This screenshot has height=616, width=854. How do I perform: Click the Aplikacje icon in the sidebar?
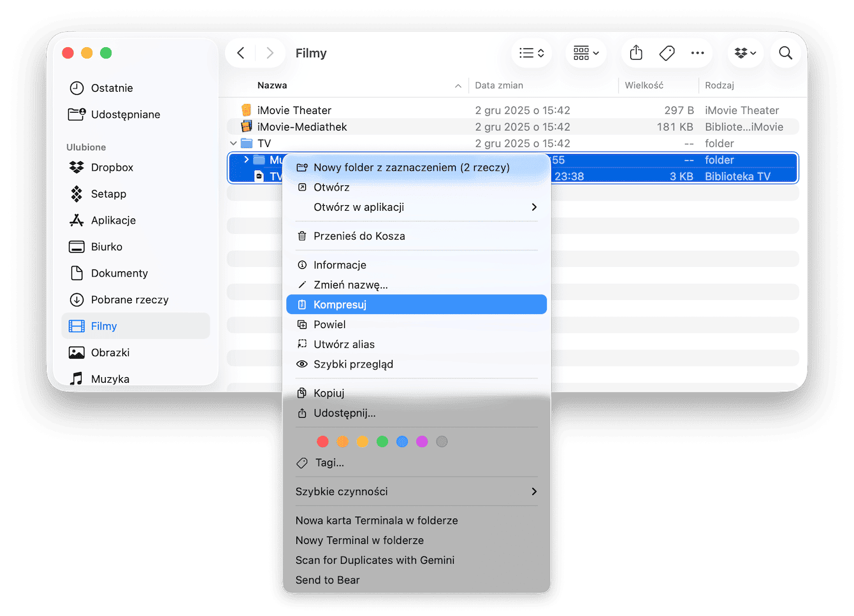click(x=76, y=220)
